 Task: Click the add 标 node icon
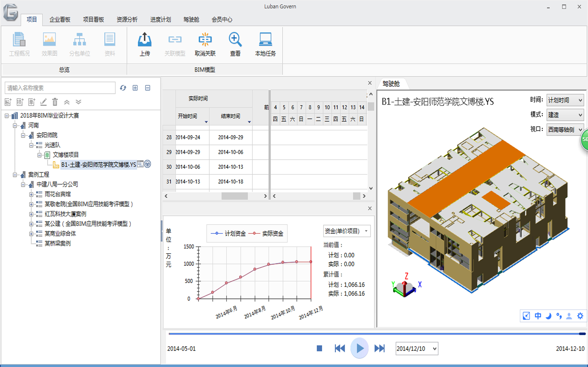pos(8,102)
